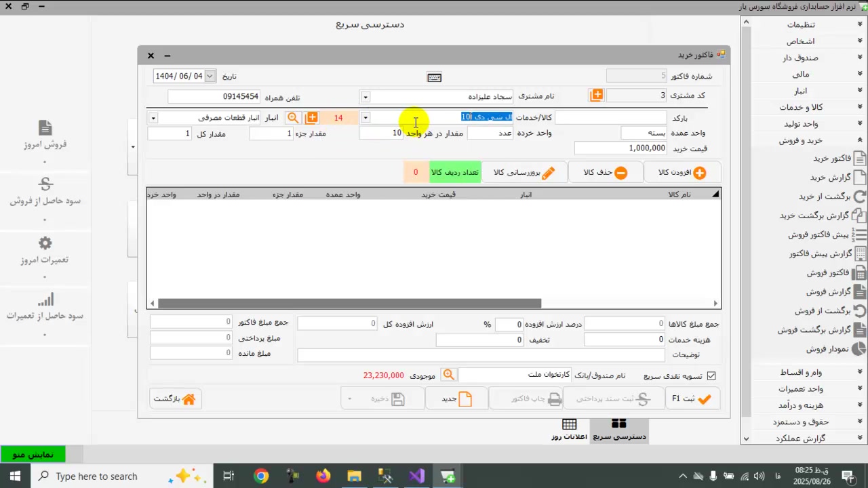Click the add customer plus icon

pos(597,96)
